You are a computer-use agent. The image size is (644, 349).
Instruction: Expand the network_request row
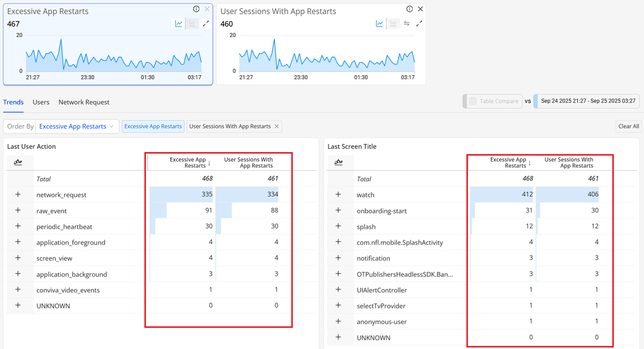(18, 194)
